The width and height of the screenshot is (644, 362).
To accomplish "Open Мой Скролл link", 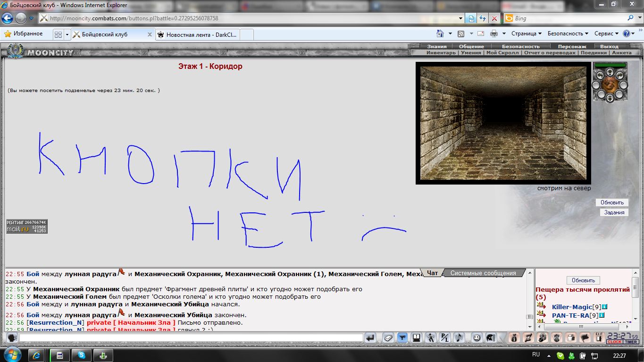I will point(502,52).
